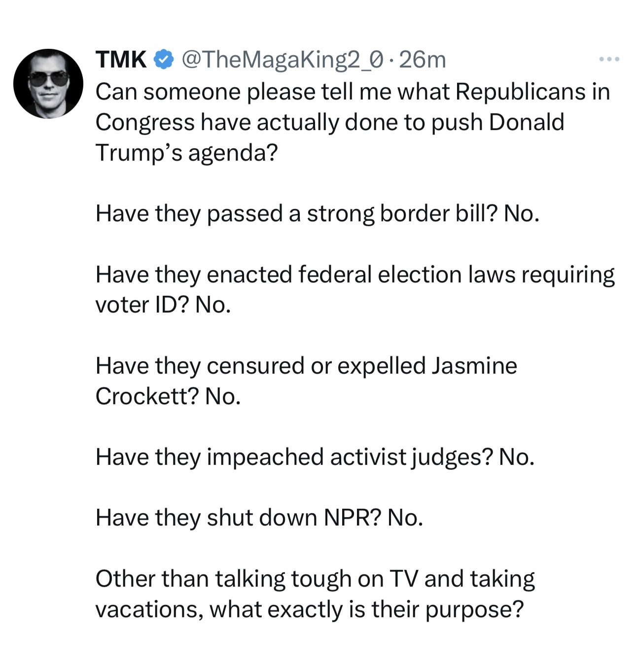Open the TMK profile avatar photo

click(x=48, y=84)
